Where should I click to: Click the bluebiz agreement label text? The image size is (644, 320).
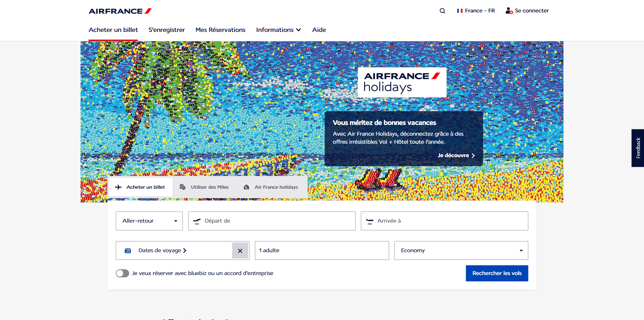coord(203,273)
